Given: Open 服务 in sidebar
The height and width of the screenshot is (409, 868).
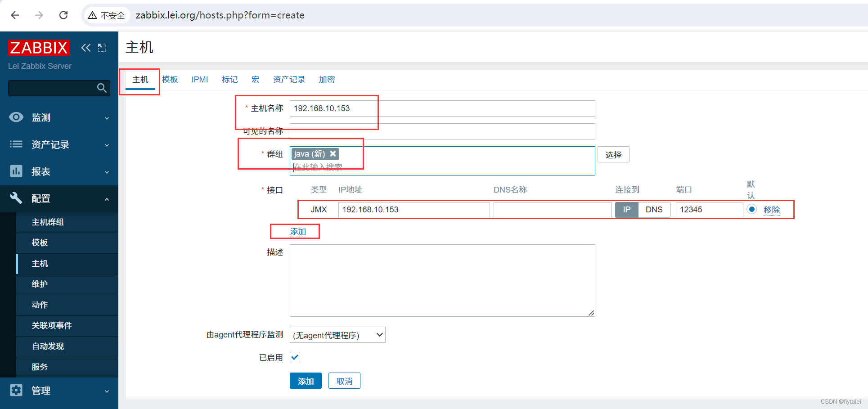Looking at the screenshot, I should 67,367.
